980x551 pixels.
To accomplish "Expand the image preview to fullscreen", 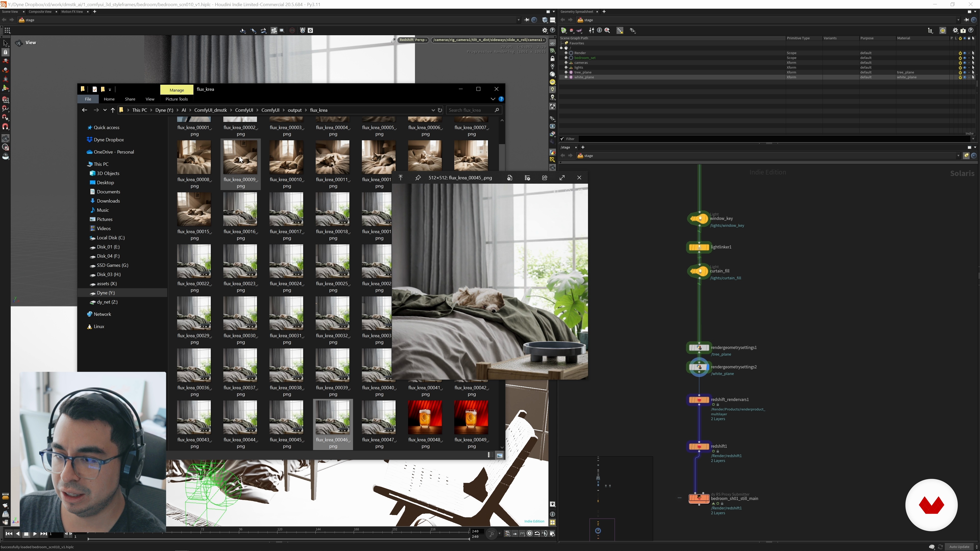I will point(562,178).
